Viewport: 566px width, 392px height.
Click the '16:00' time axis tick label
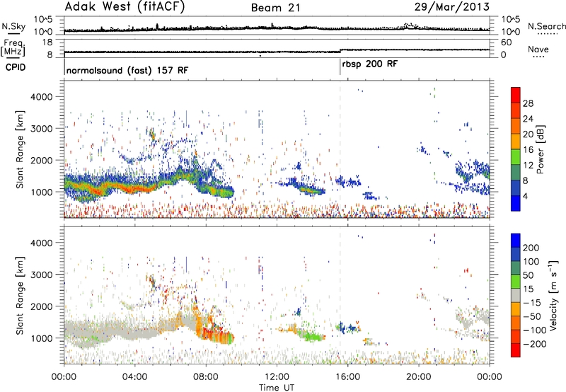(347, 377)
